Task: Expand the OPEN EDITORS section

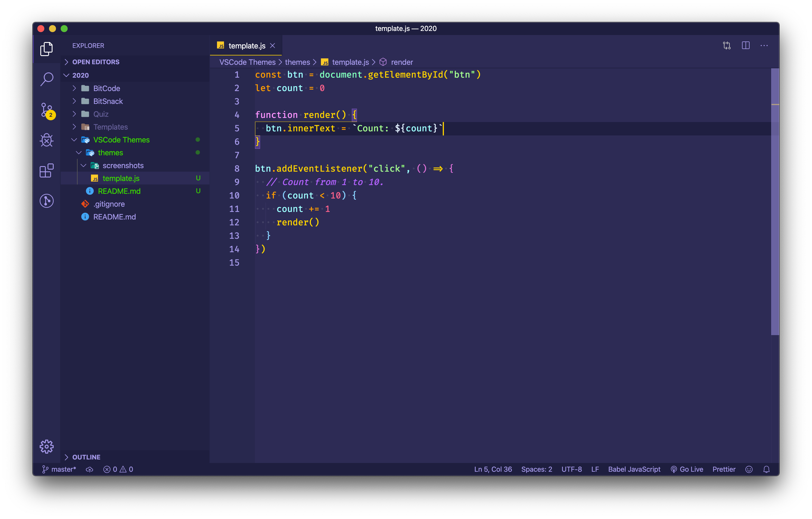Action: point(96,62)
